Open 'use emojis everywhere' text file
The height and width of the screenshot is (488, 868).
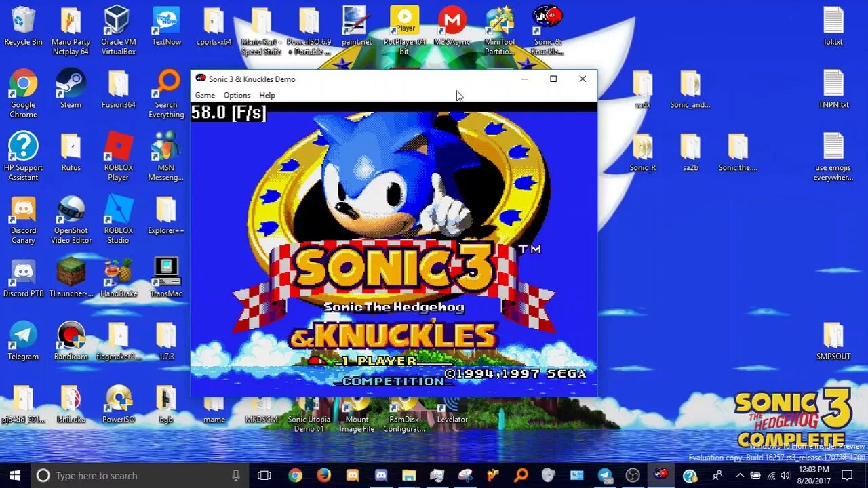[833, 157]
